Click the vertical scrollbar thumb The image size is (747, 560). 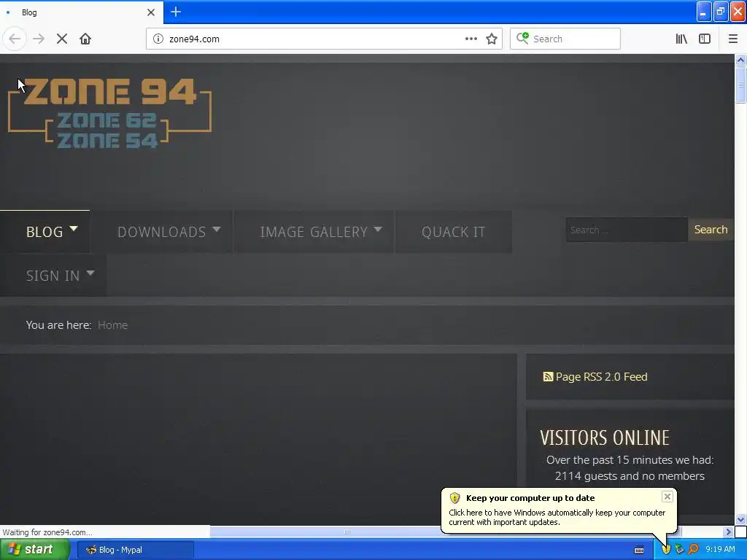740,85
